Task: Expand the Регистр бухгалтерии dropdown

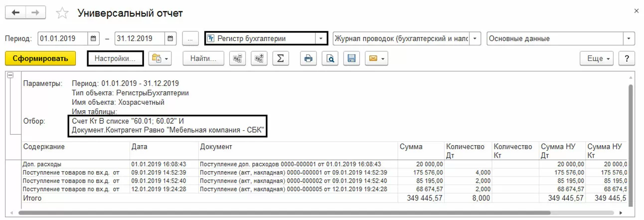Action: pyautogui.click(x=322, y=38)
